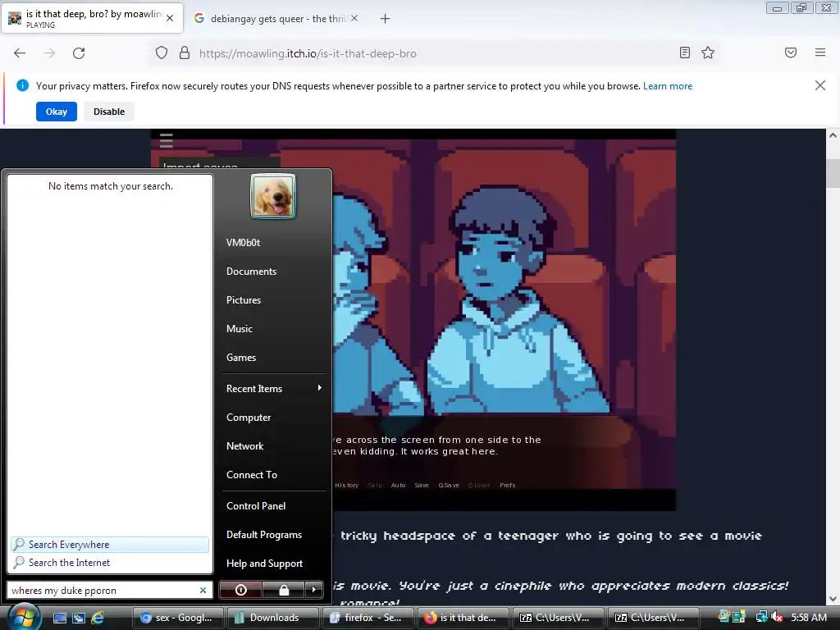Screen dimensions: 840x630
Task: Go back to the previous page
Action: click(20, 53)
